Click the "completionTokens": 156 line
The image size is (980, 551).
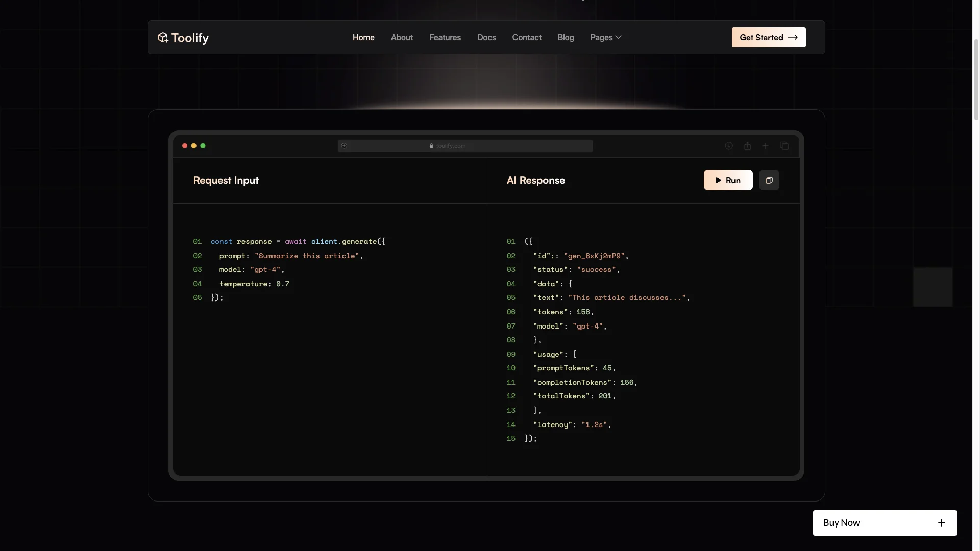pyautogui.click(x=585, y=382)
